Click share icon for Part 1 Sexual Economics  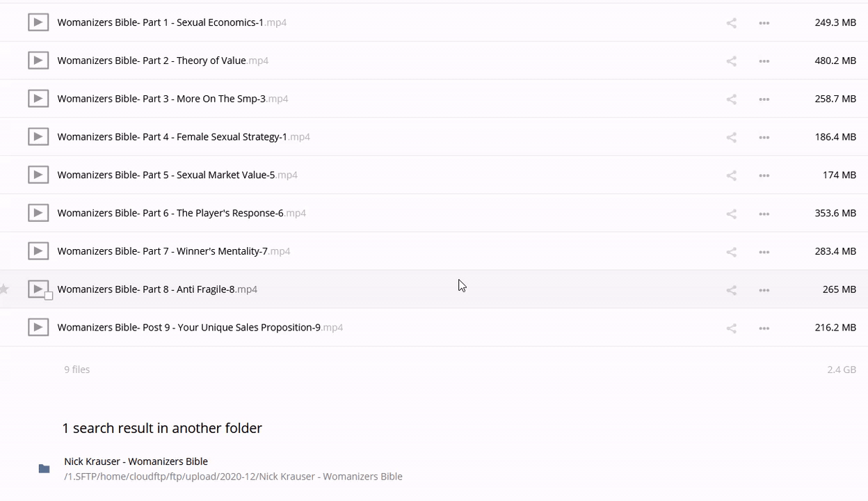pos(731,23)
